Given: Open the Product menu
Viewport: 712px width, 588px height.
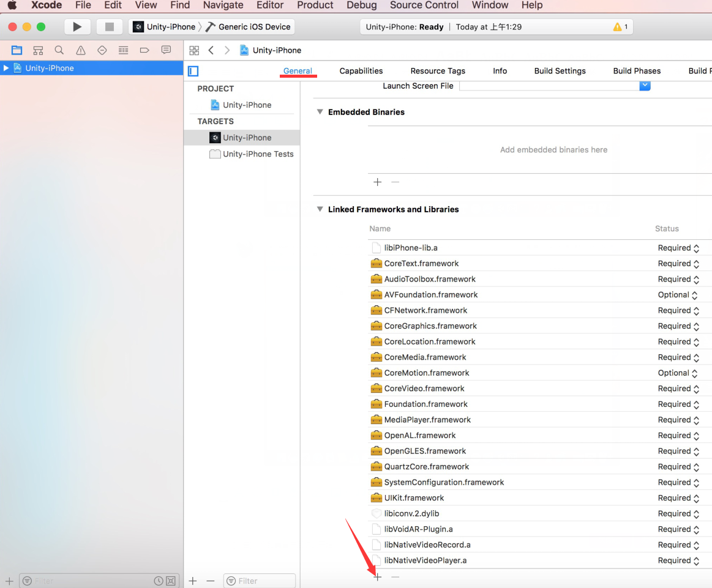Looking at the screenshot, I should pyautogui.click(x=315, y=6).
